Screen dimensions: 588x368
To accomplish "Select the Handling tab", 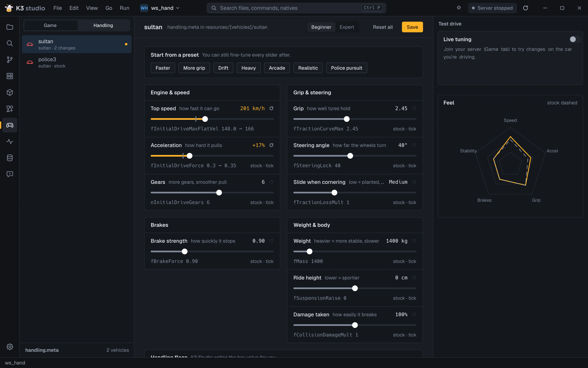I will click(103, 25).
